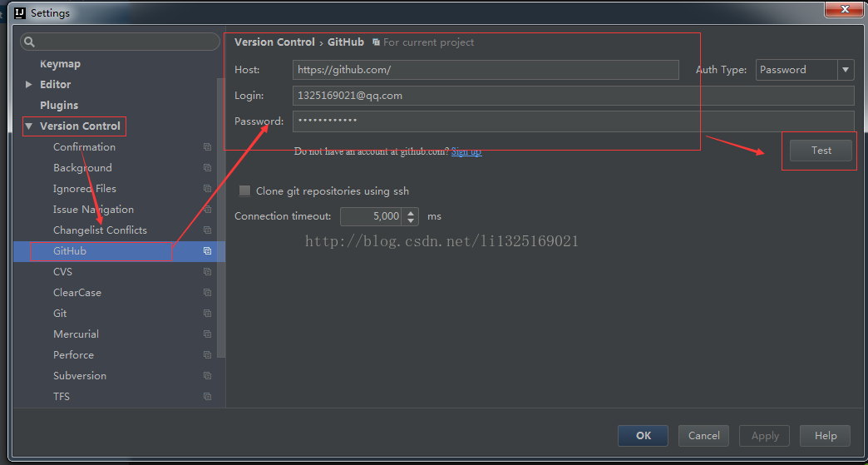Focus the settings search field
This screenshot has width=868, height=465.
120,42
